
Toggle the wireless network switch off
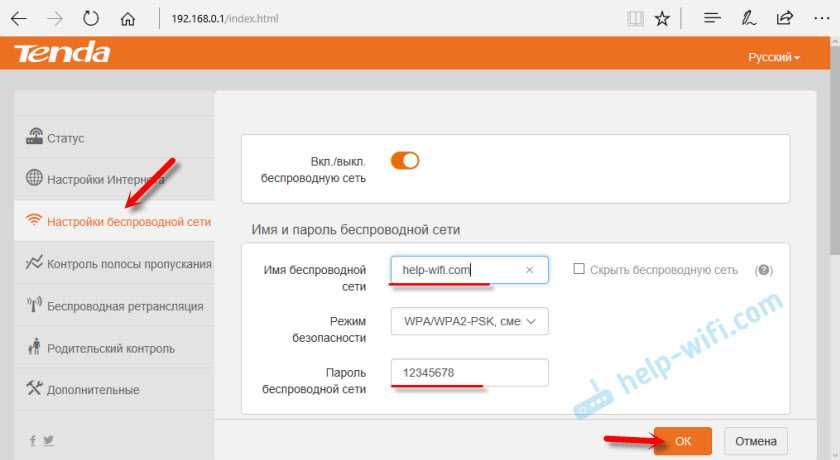click(404, 161)
